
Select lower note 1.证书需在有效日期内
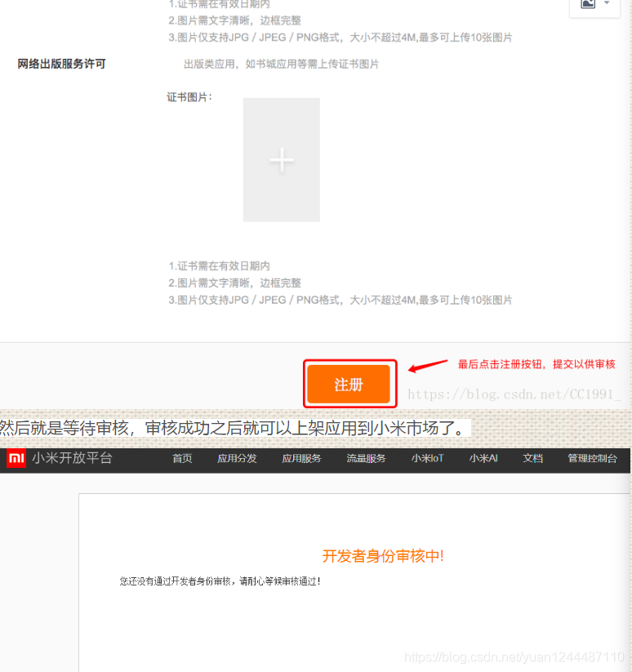pos(220,266)
